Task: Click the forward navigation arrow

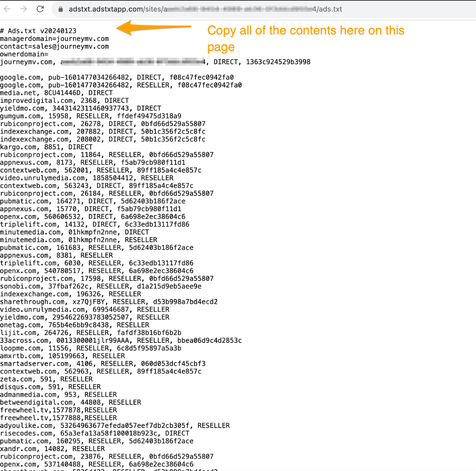Action: pos(24,9)
